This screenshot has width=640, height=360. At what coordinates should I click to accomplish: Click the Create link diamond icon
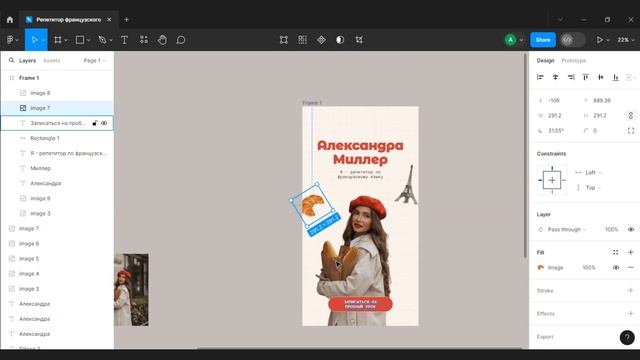tap(321, 40)
